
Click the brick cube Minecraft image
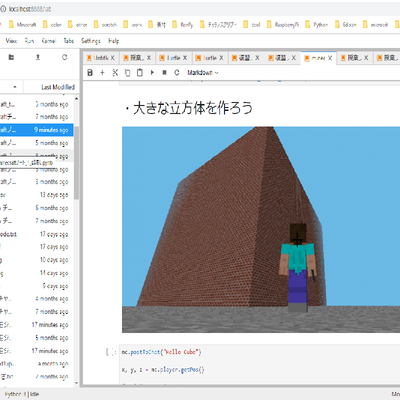[261, 230]
